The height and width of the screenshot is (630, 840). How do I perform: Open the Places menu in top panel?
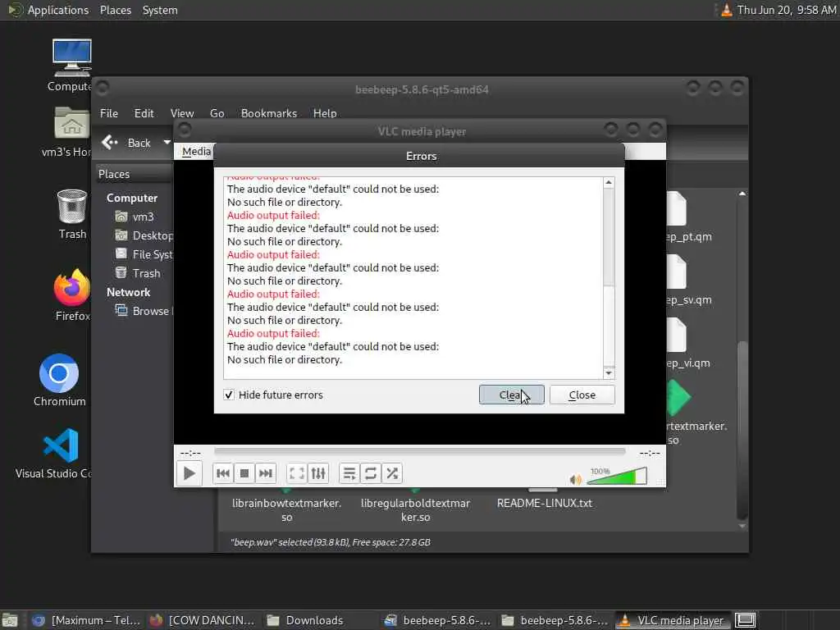coord(115,10)
